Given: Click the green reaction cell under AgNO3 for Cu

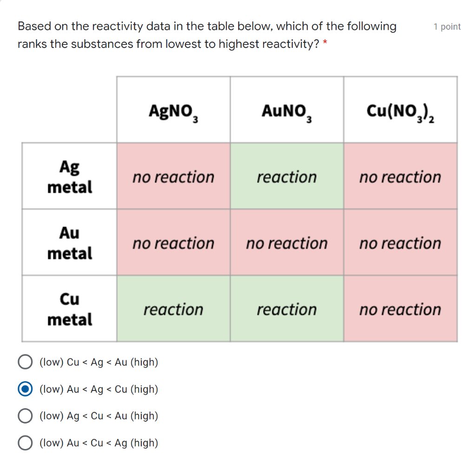Looking at the screenshot, I should (x=173, y=309).
